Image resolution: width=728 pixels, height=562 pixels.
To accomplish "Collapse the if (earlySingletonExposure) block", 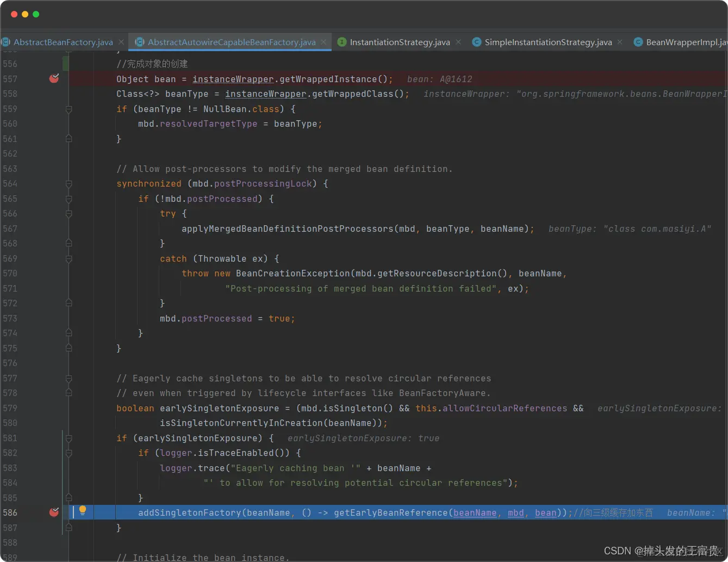I will coord(69,438).
